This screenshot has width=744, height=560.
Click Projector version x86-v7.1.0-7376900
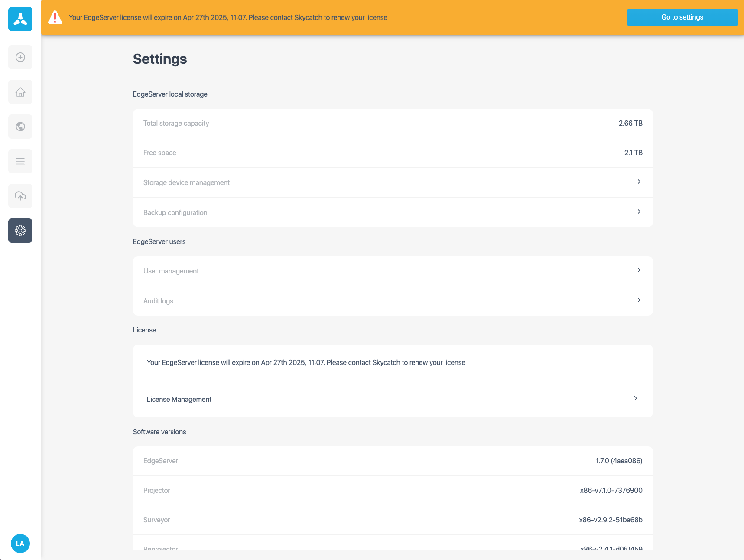(611, 490)
